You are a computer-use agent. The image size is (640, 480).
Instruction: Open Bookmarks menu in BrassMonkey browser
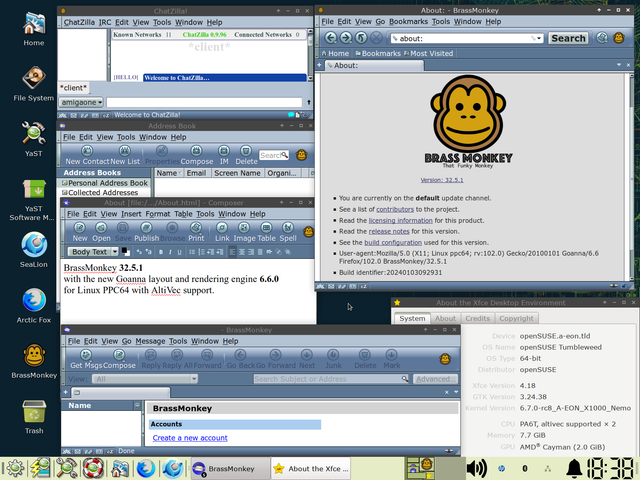[x=409, y=21]
